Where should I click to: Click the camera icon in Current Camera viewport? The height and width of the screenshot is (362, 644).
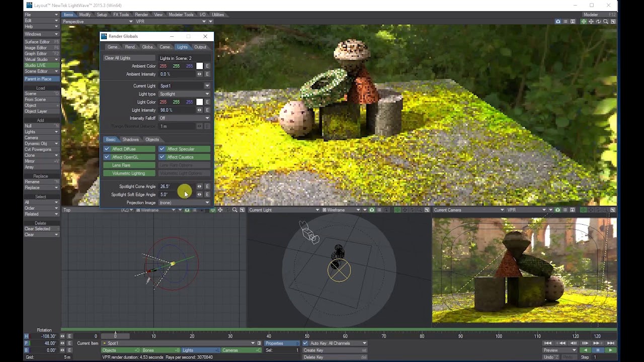557,210
